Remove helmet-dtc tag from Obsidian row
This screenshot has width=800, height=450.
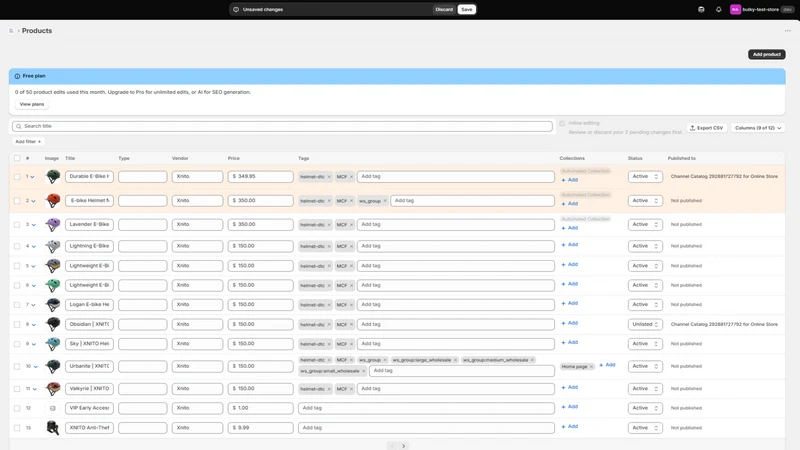click(329, 324)
